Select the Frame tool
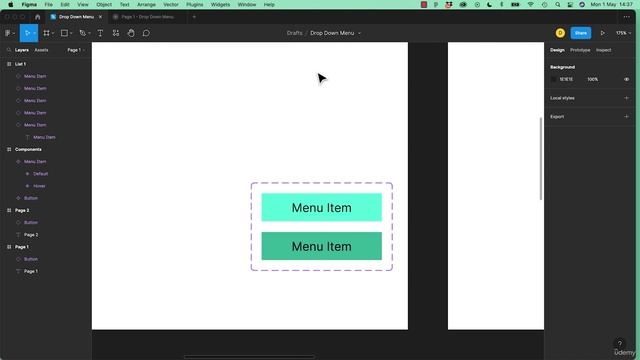The height and width of the screenshot is (360, 640). 47,33
